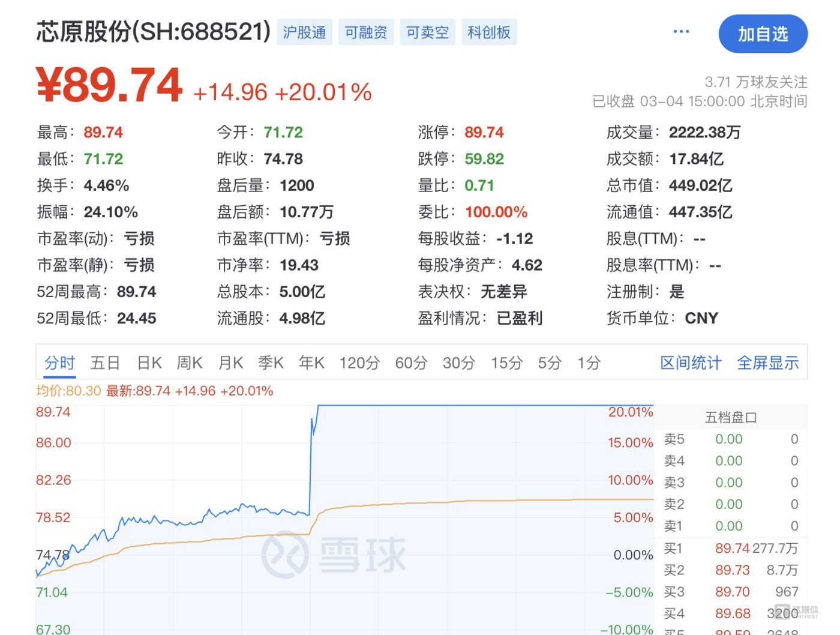
Task: Click the 量比 value 0.71
Action: tap(479, 185)
